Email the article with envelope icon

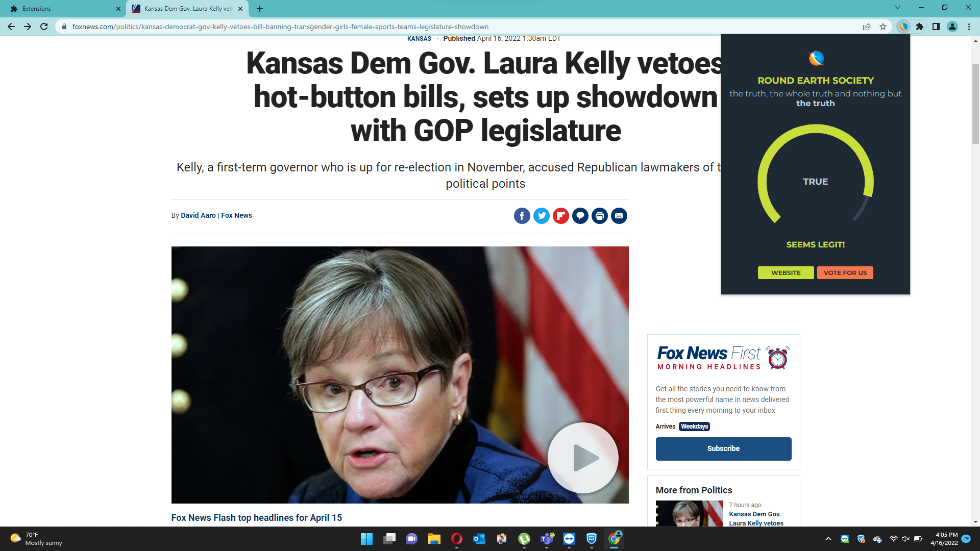(x=619, y=216)
